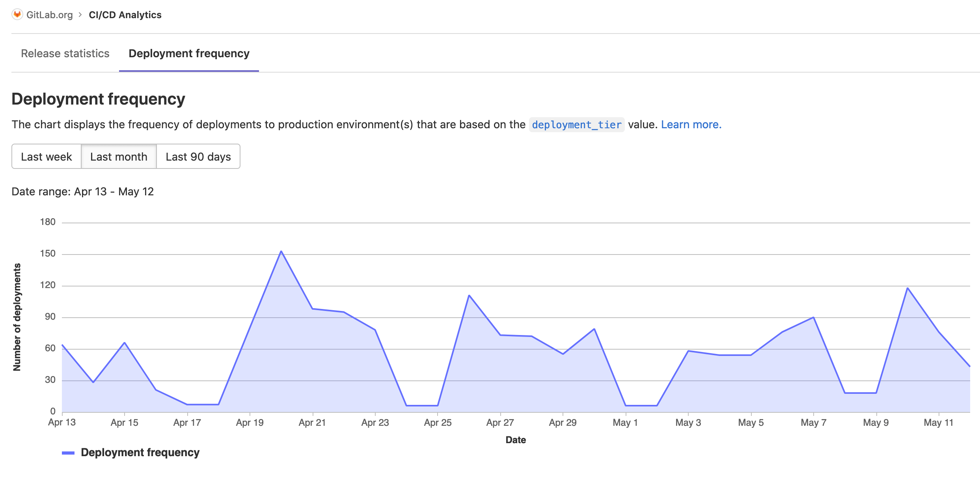The height and width of the screenshot is (483, 980).
Task: Switch to the Last 90 days view
Action: (198, 156)
